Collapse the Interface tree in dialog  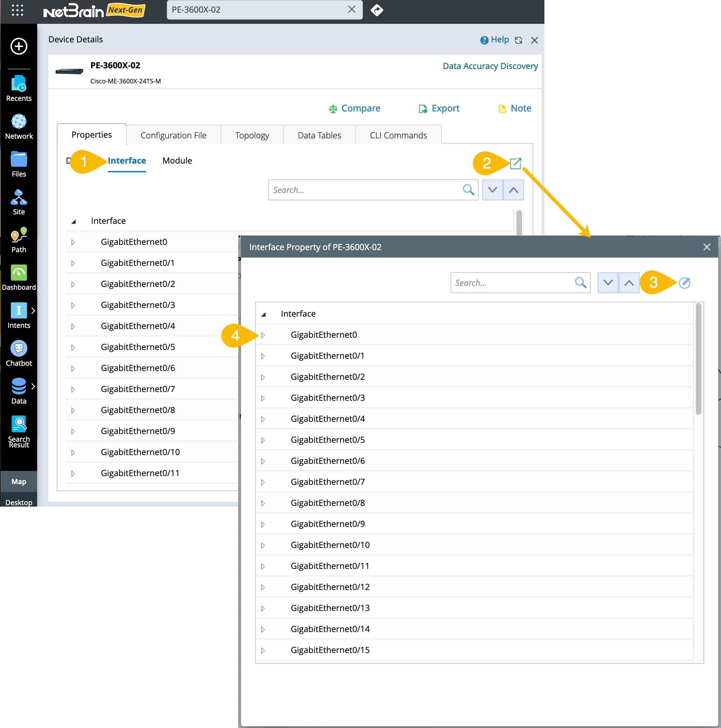264,314
